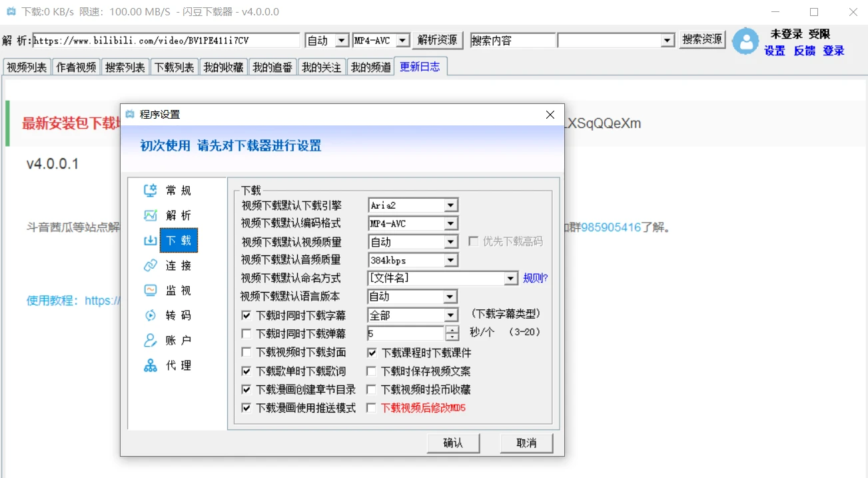
Task: Open the 下载列表 tab
Action: [175, 67]
